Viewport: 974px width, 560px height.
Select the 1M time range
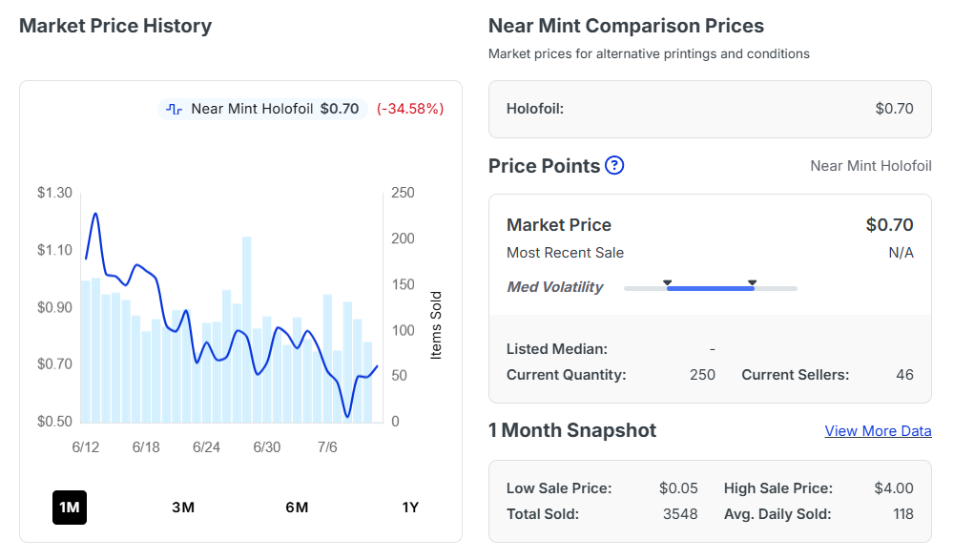(x=70, y=508)
